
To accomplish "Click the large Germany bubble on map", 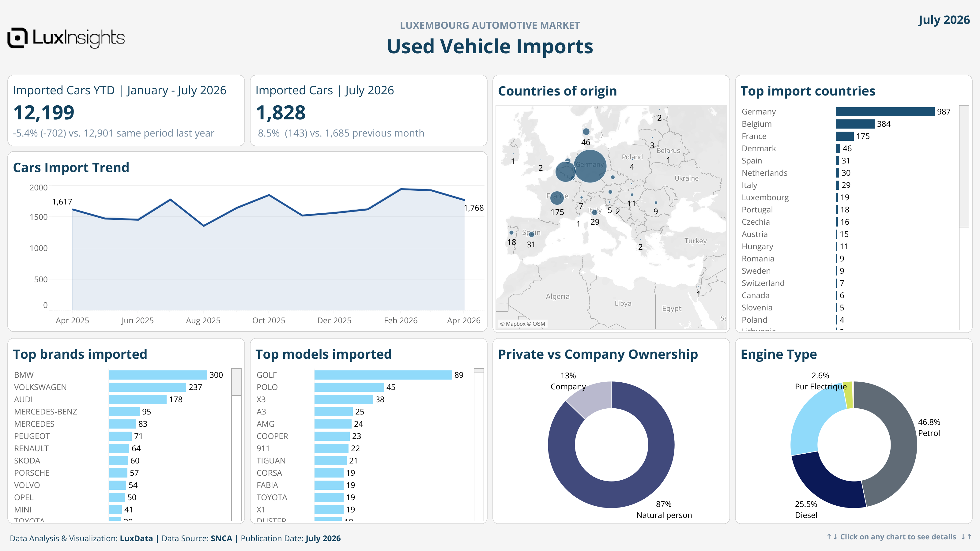I will (x=590, y=166).
